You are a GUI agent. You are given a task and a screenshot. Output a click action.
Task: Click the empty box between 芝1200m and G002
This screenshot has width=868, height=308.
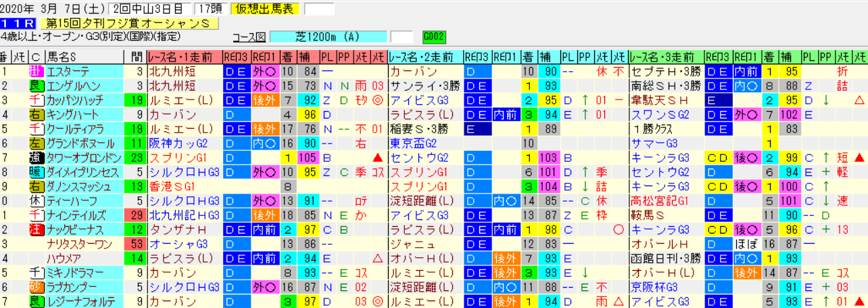[x=402, y=37]
